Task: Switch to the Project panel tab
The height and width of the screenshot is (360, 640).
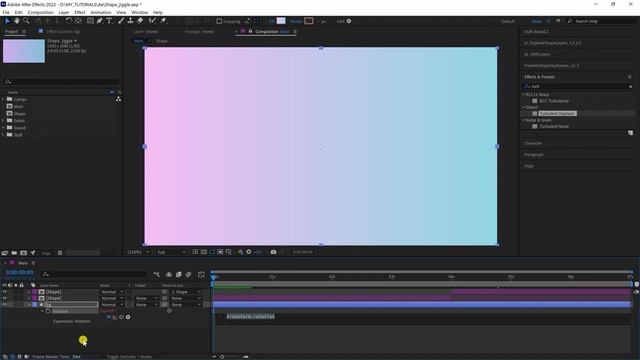Action: [x=11, y=31]
